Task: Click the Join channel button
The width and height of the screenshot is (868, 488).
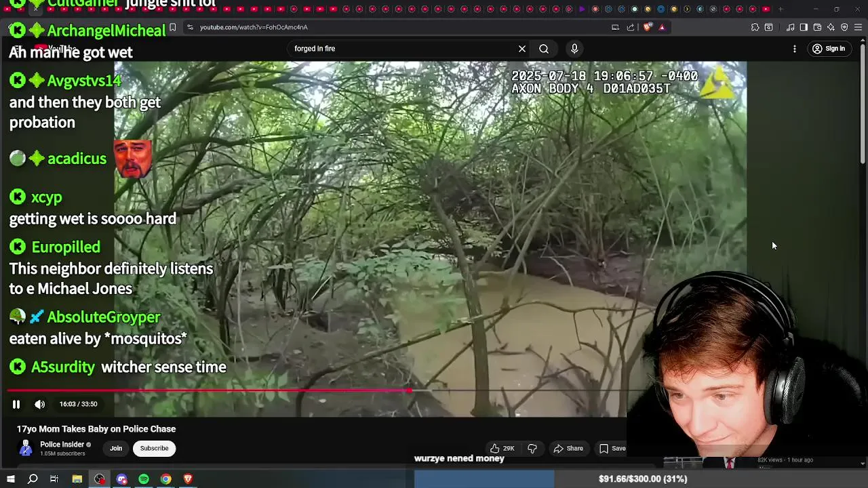Action: tap(116, 448)
